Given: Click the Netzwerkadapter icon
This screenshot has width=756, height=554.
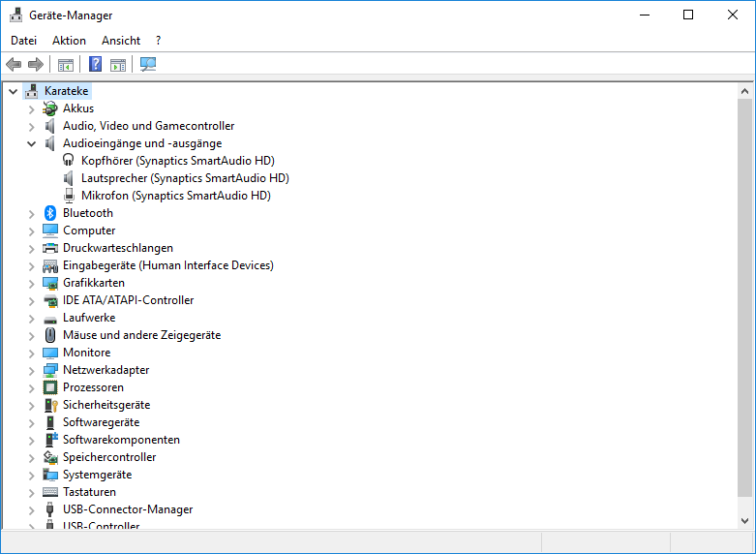Looking at the screenshot, I should tap(50, 370).
